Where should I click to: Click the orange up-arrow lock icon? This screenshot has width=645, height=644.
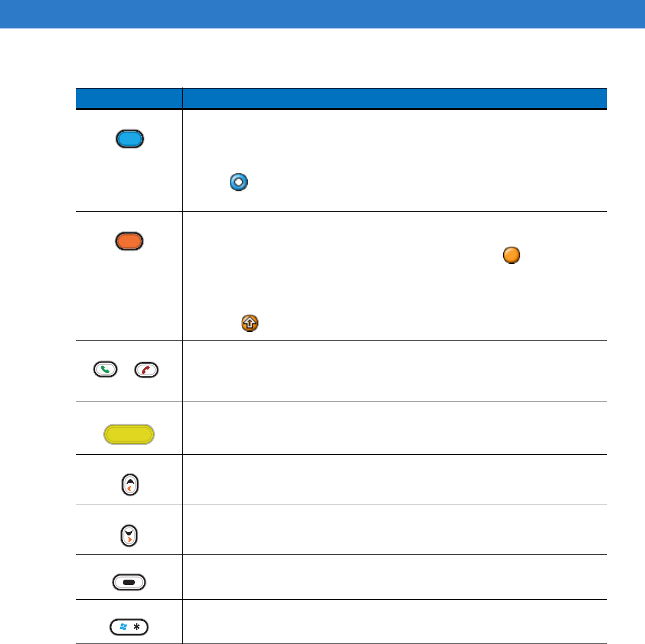(x=250, y=323)
